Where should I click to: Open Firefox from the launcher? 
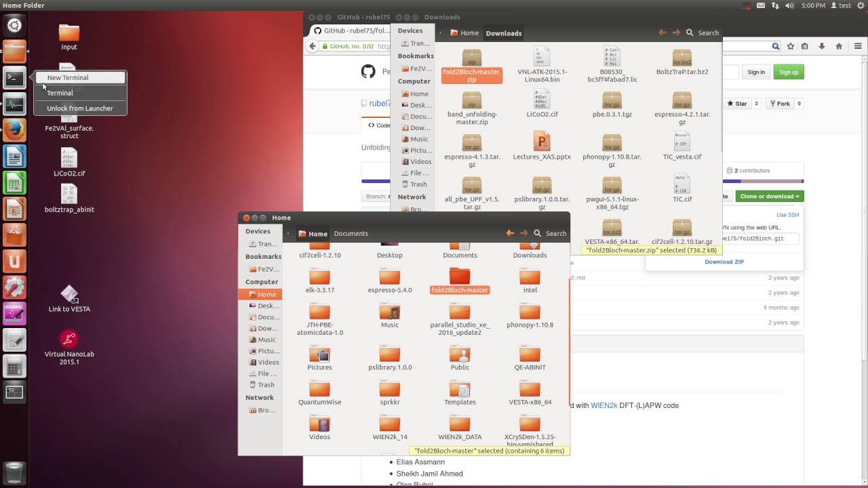(14, 130)
